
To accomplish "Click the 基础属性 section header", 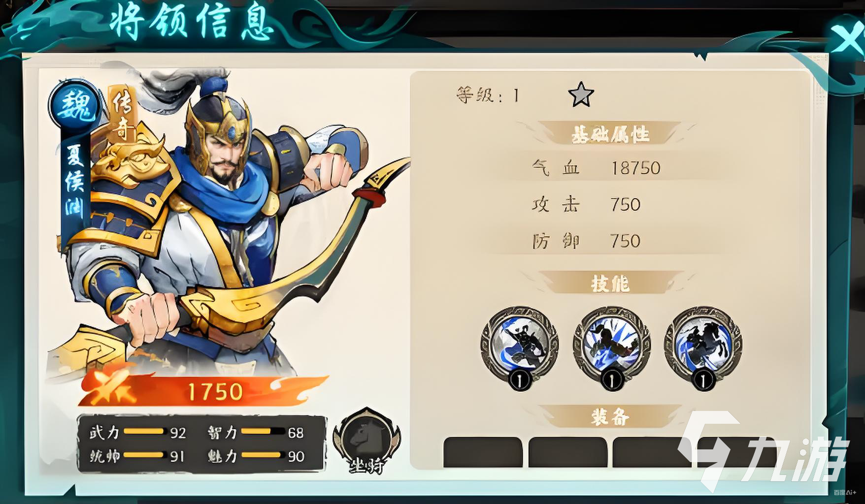I will point(610,134).
